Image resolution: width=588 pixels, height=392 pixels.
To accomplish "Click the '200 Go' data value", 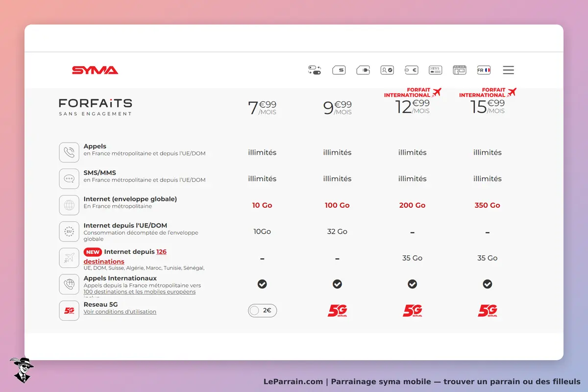I will (413, 205).
